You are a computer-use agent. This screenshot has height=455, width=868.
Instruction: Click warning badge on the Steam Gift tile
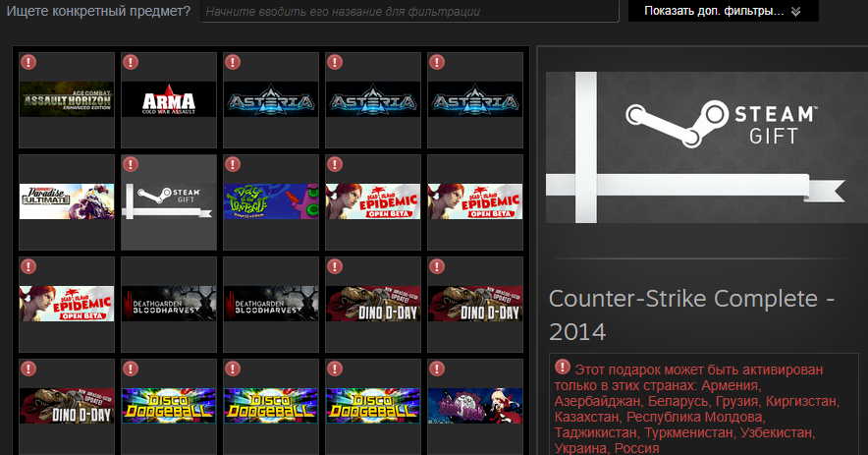130,164
